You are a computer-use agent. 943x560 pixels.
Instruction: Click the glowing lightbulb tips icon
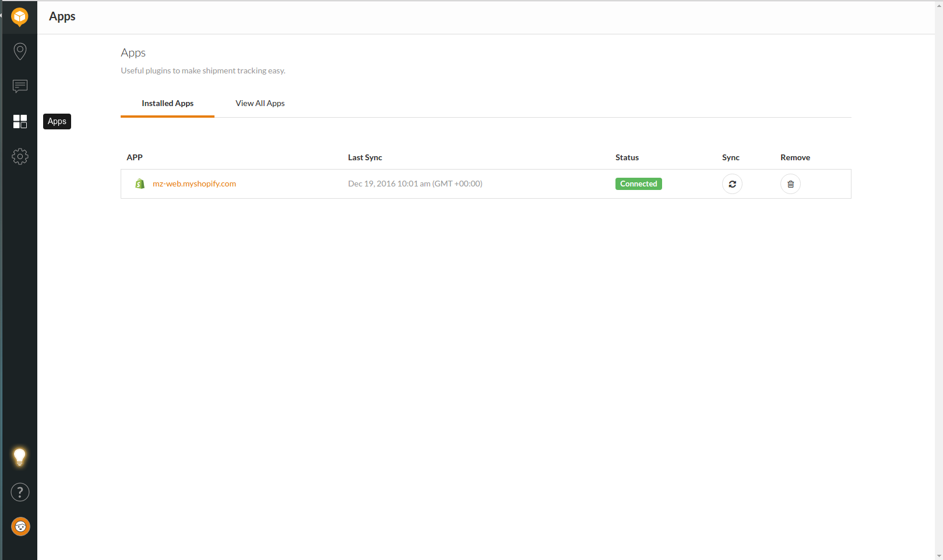tap(20, 457)
